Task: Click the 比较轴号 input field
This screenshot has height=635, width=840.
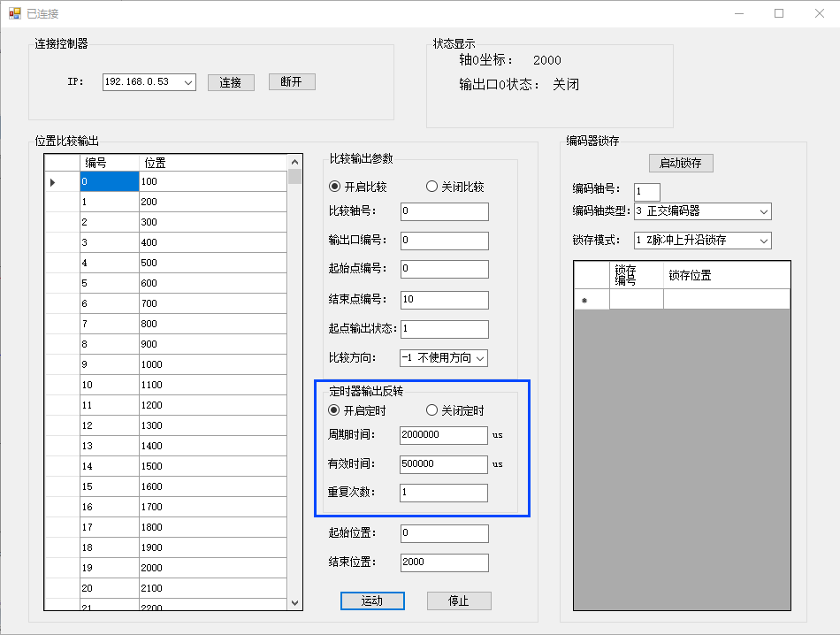Action: pyautogui.click(x=445, y=211)
